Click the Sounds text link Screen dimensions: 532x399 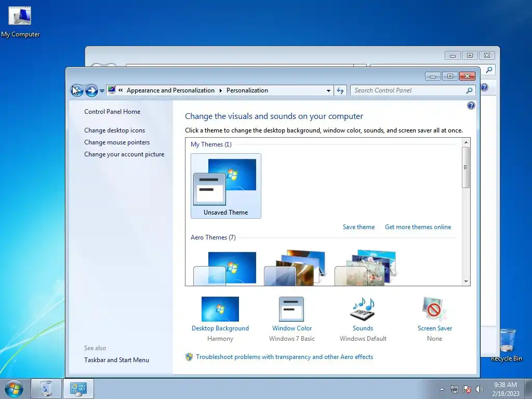click(363, 328)
